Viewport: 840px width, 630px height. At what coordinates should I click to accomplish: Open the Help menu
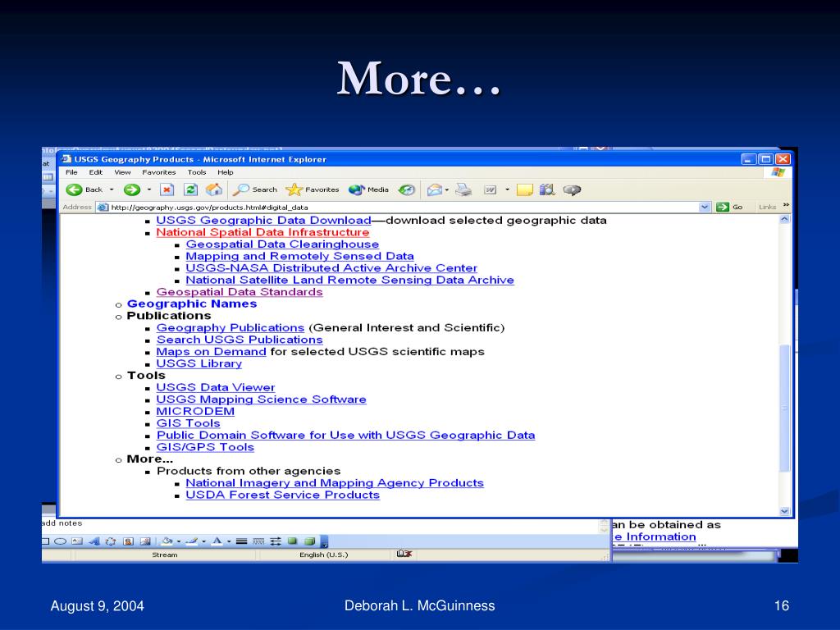225,172
